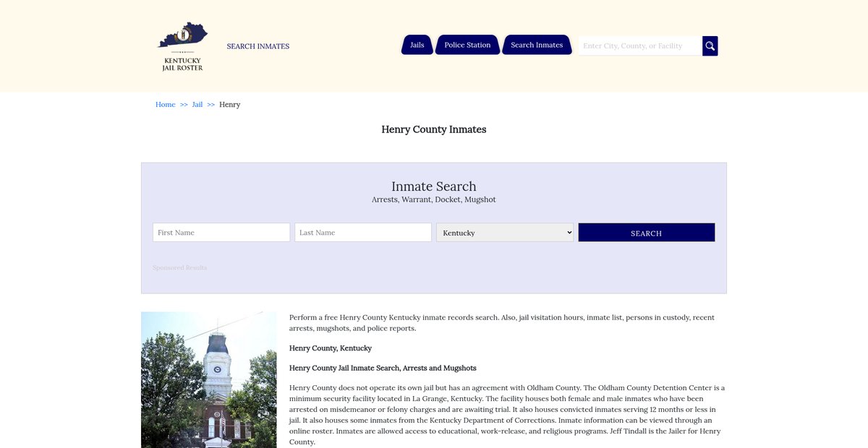Screen dimensions: 868x448
Task: Click the 'Henry County does not operate' paragraph
Action: tap(507, 415)
